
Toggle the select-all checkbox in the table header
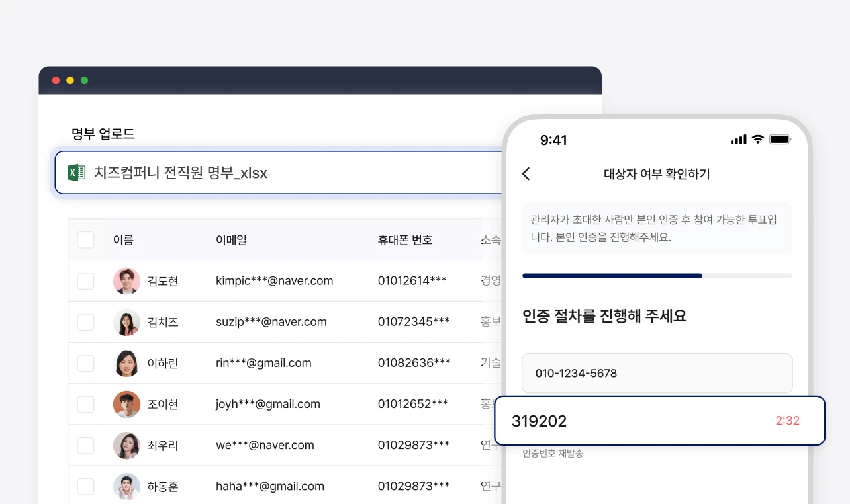pyautogui.click(x=85, y=240)
